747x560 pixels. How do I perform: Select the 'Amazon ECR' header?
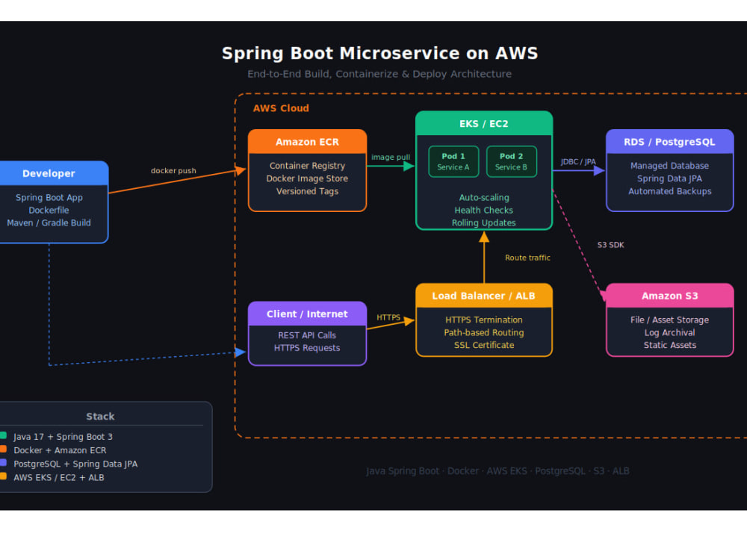(307, 142)
